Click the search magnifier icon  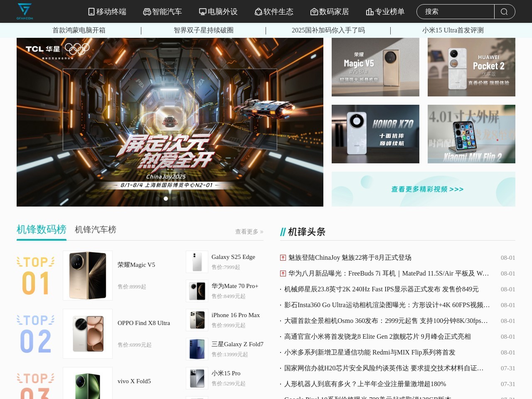tap(504, 12)
